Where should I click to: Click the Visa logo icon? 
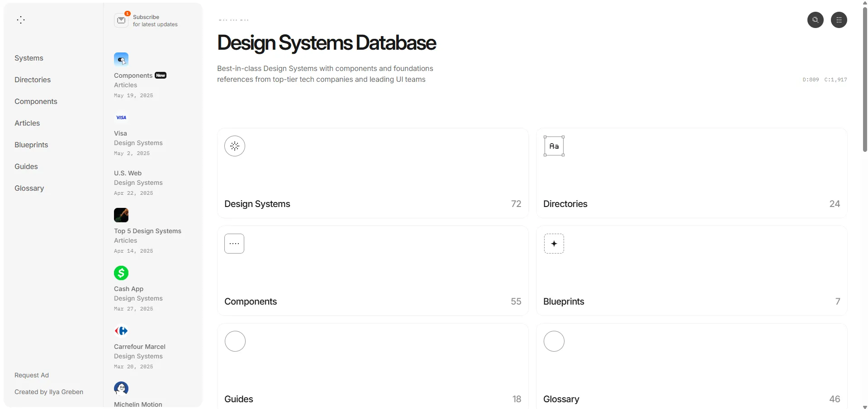[x=121, y=118]
